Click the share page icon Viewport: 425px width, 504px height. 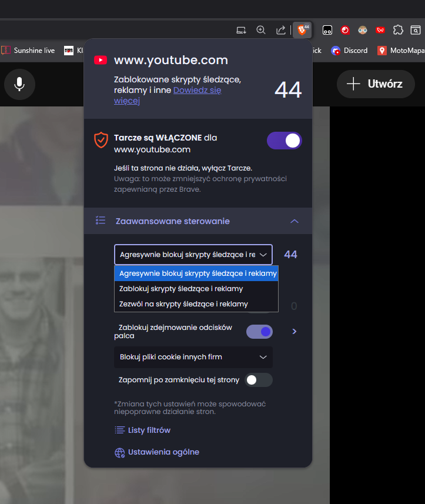[281, 30]
